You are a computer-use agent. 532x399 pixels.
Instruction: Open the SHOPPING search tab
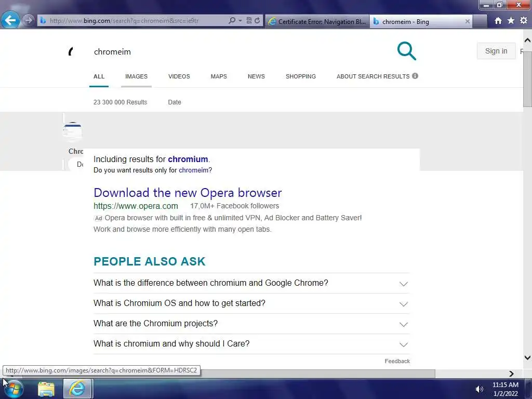[301, 76]
